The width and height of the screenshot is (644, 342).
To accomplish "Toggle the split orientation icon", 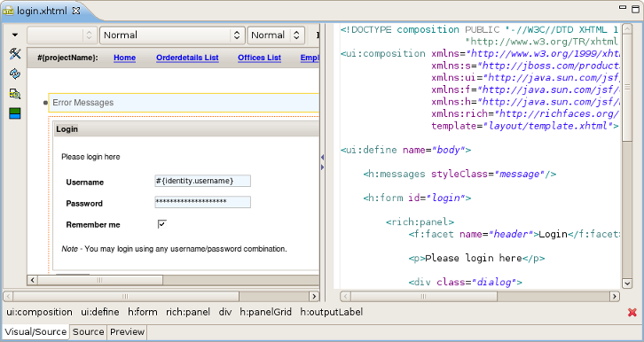I will (15, 113).
